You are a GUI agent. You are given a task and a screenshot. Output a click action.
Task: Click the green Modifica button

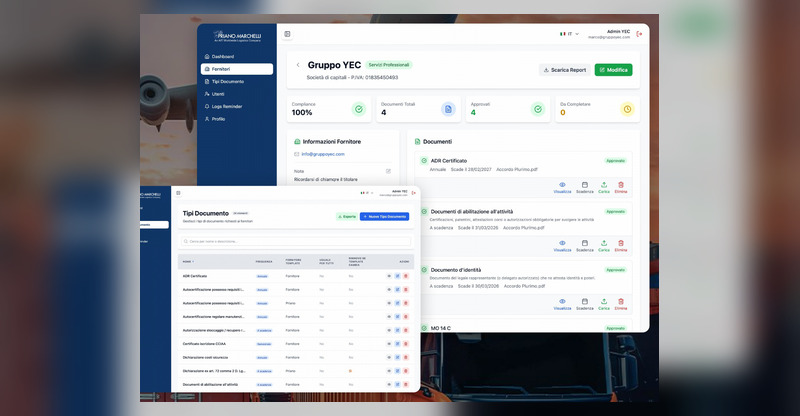point(613,70)
